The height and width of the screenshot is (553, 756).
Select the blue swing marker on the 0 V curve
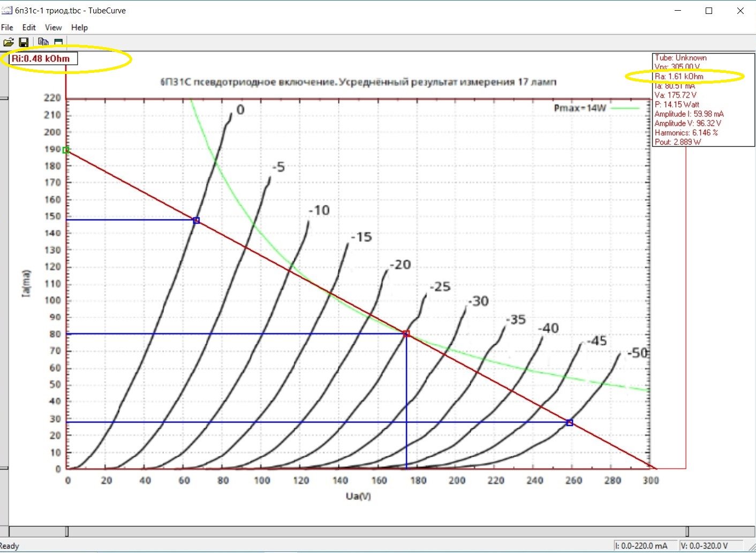coord(196,220)
